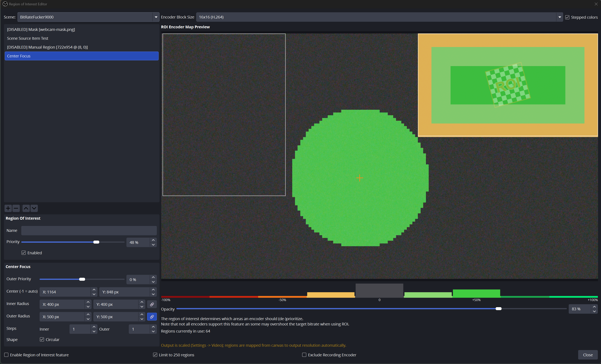The width and height of the screenshot is (601, 364).
Task: Increase Outer Priority with up arrow
Action: pyautogui.click(x=153, y=277)
